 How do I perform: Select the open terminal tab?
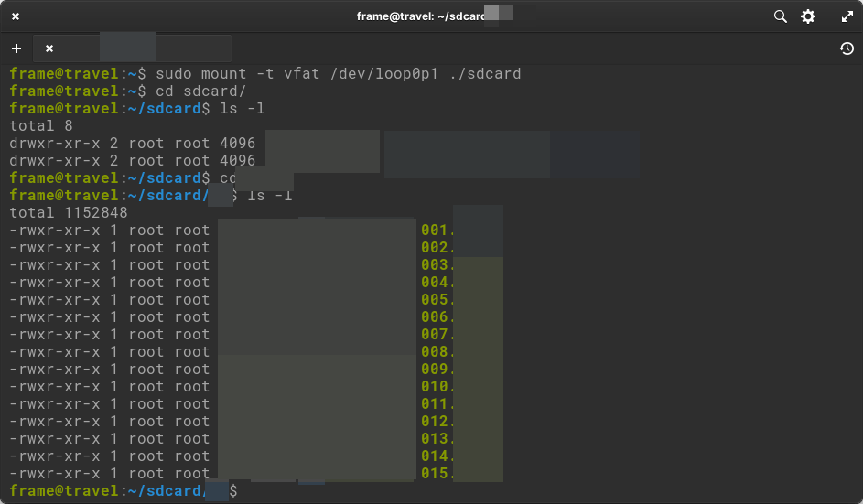[x=137, y=48]
